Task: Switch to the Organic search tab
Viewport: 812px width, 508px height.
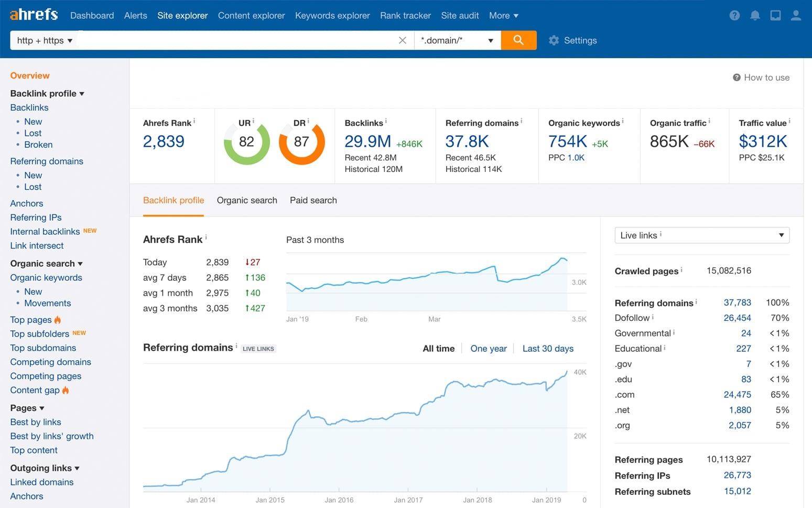Action: tap(247, 200)
